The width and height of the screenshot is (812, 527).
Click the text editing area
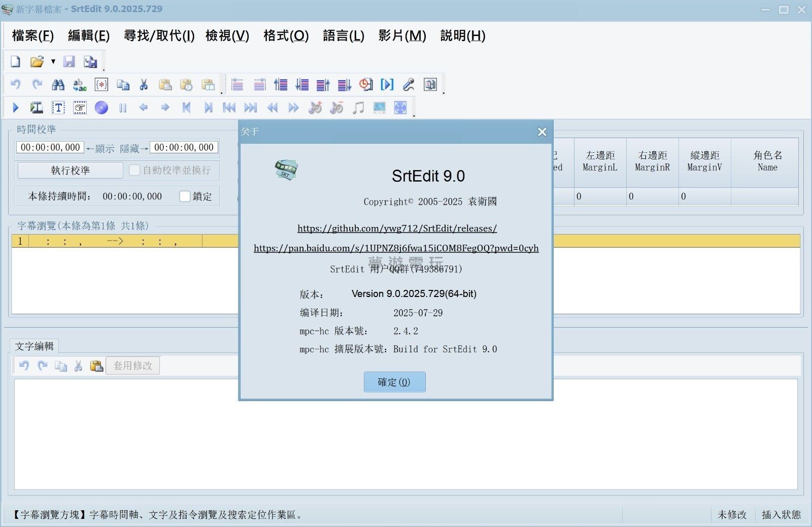click(405, 434)
